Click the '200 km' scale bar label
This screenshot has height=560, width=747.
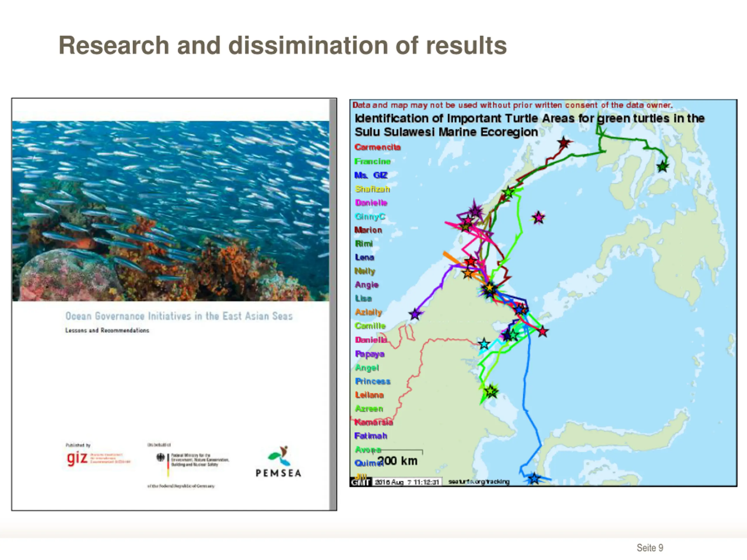397,461
